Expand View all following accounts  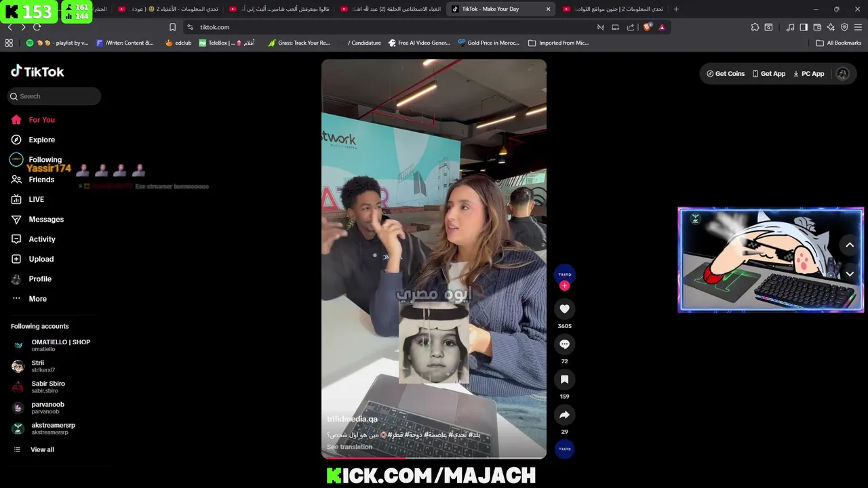34,449
